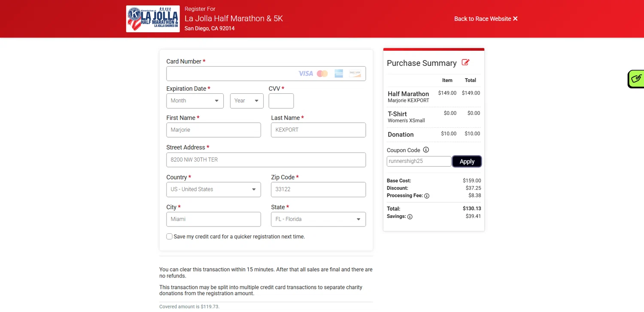The height and width of the screenshot is (312, 644).
Task: Click the Processing Fee info icon
Action: (427, 196)
